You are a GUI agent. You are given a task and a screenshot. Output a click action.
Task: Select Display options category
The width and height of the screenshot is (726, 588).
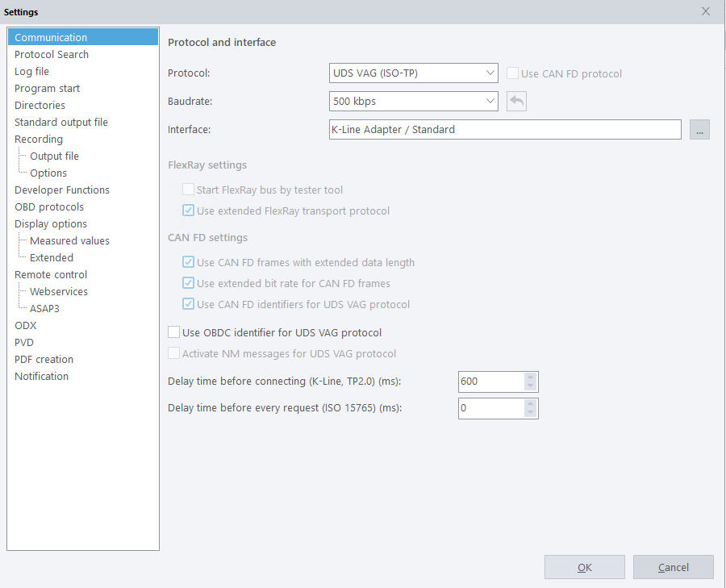point(51,223)
